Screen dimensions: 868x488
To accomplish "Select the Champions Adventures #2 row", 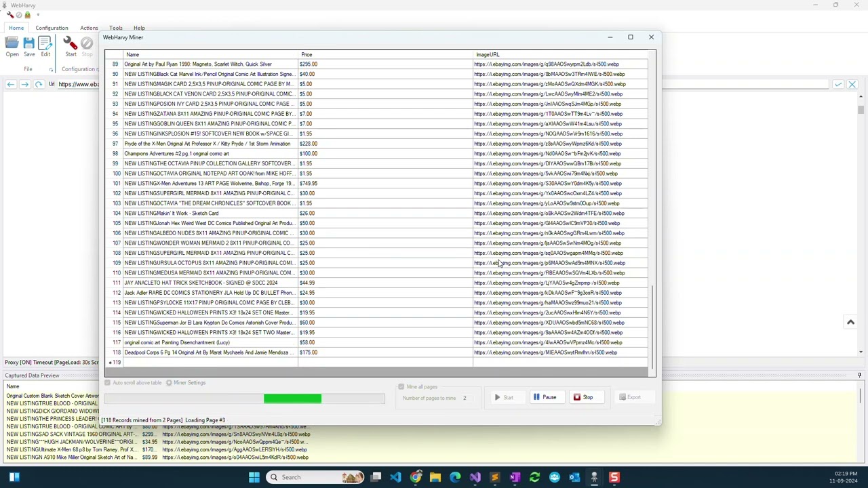I will 376,154.
